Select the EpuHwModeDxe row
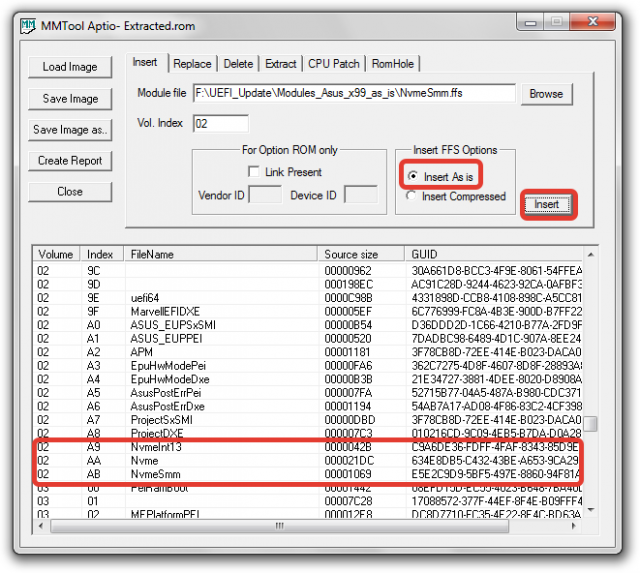Image resolution: width=640 pixels, height=573 pixels. tap(308, 379)
